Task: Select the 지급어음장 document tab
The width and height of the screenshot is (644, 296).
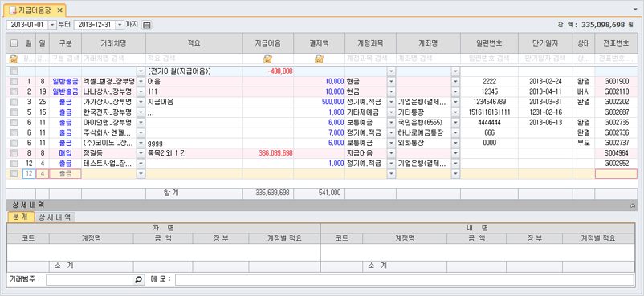Action: [x=35, y=10]
